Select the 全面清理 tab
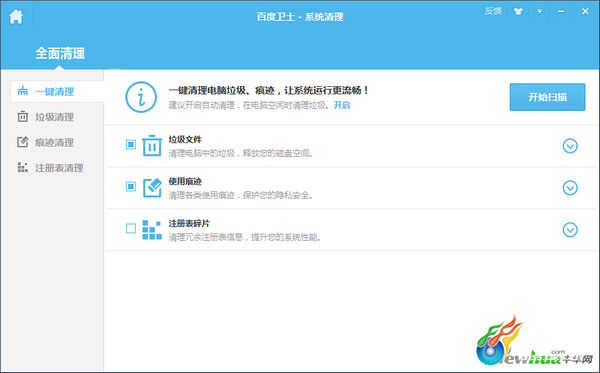This screenshot has height=373, width=600. pos(60,53)
